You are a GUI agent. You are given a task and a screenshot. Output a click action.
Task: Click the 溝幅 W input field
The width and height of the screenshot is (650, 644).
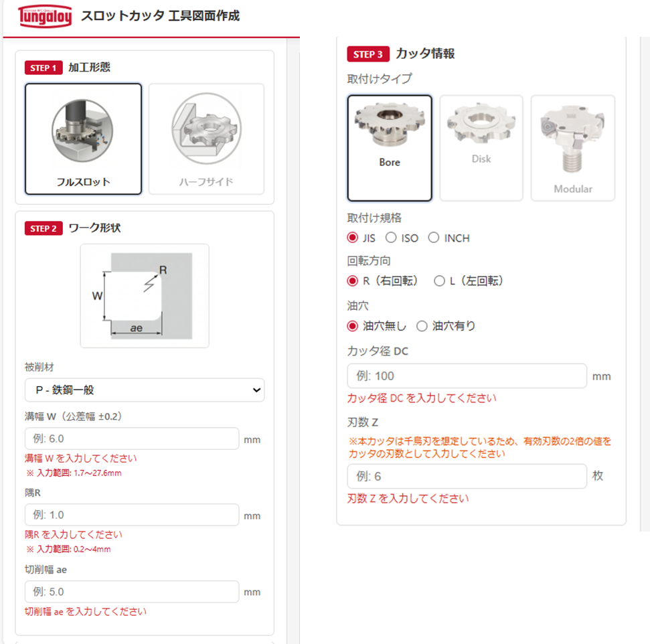[132, 438]
